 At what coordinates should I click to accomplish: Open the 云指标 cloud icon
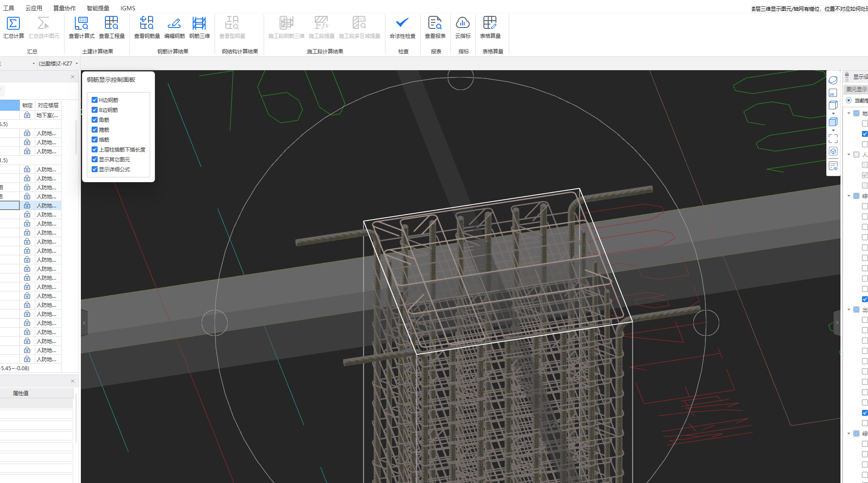point(462,23)
